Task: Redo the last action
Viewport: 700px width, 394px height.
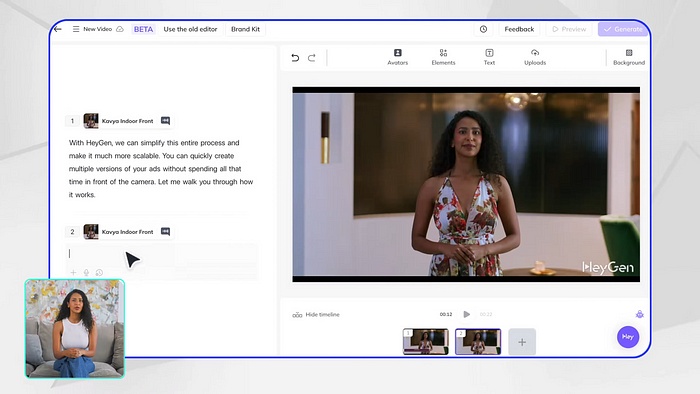Action: coord(312,58)
